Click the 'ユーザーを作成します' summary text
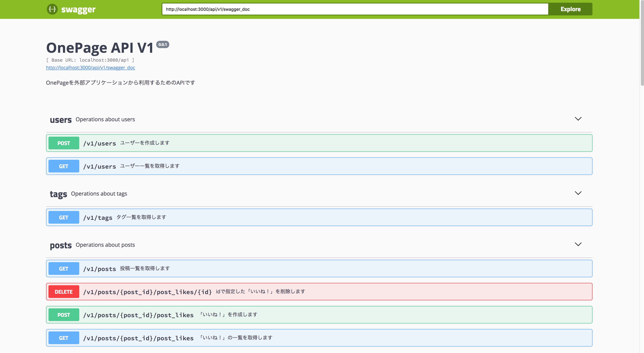644x353 pixels. pos(145,143)
